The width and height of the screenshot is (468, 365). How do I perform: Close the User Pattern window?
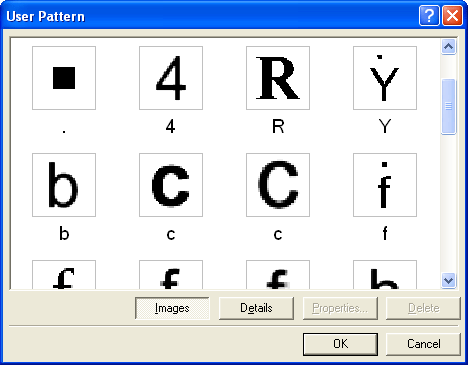pyautogui.click(x=452, y=15)
